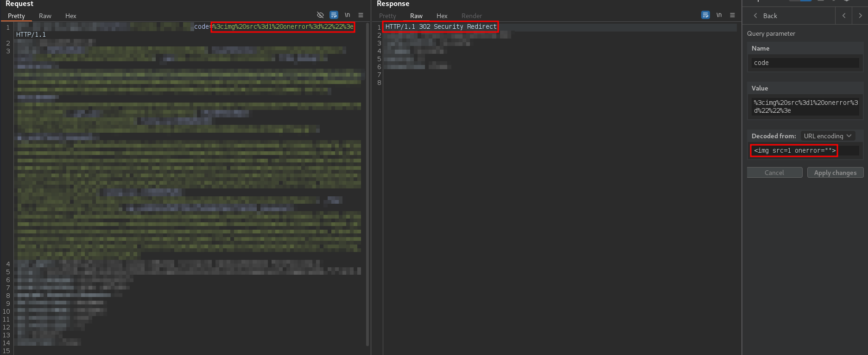Viewport: 868px width, 355px height.
Task: Click the Response panel title
Action: 393,4
